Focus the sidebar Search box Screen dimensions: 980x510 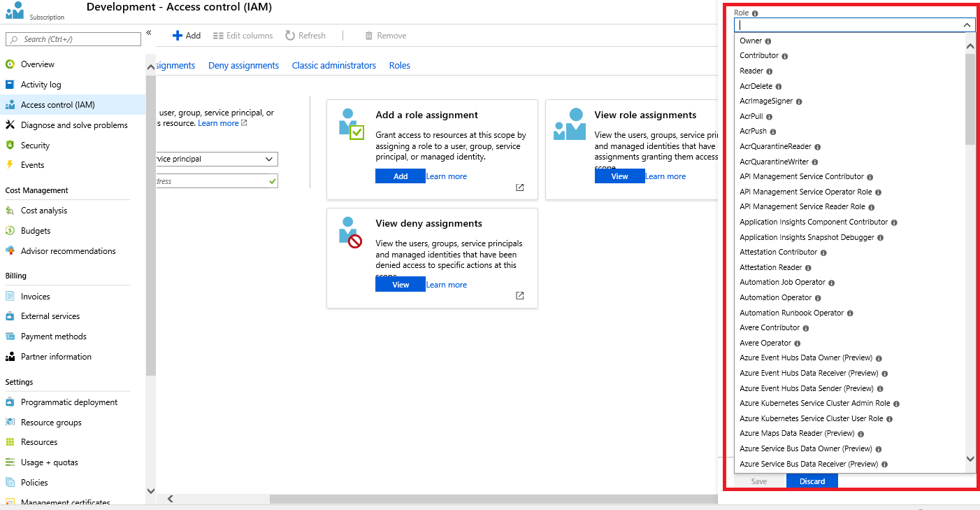point(73,39)
